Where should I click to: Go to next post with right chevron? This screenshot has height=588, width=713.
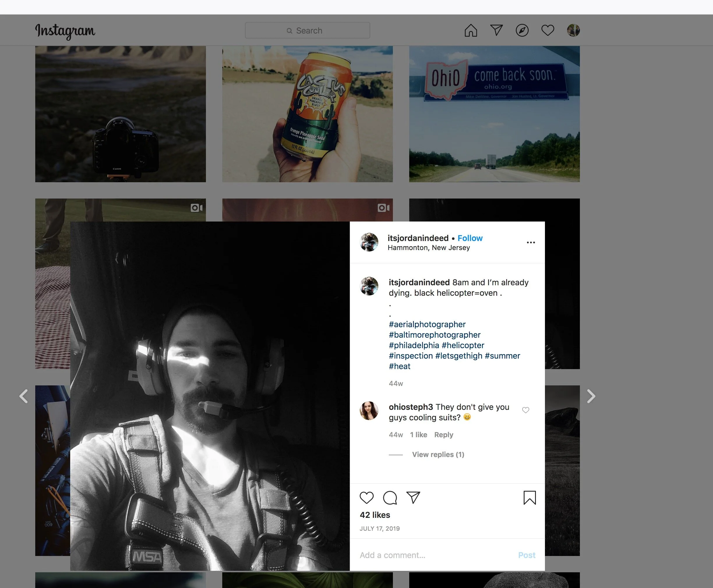(591, 396)
